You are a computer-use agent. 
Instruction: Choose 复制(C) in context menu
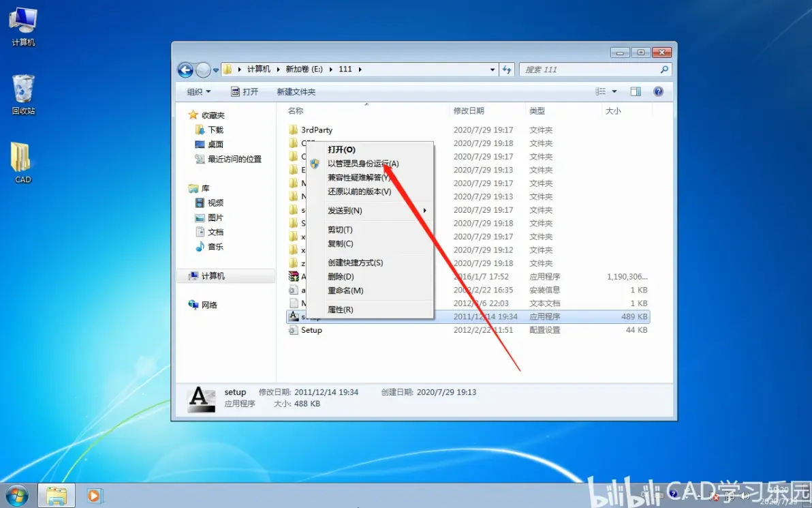click(x=371, y=243)
